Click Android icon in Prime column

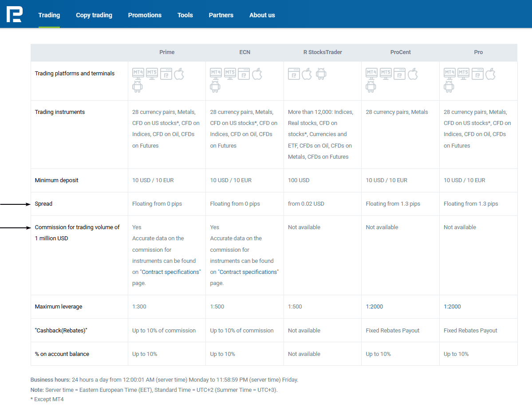click(138, 87)
